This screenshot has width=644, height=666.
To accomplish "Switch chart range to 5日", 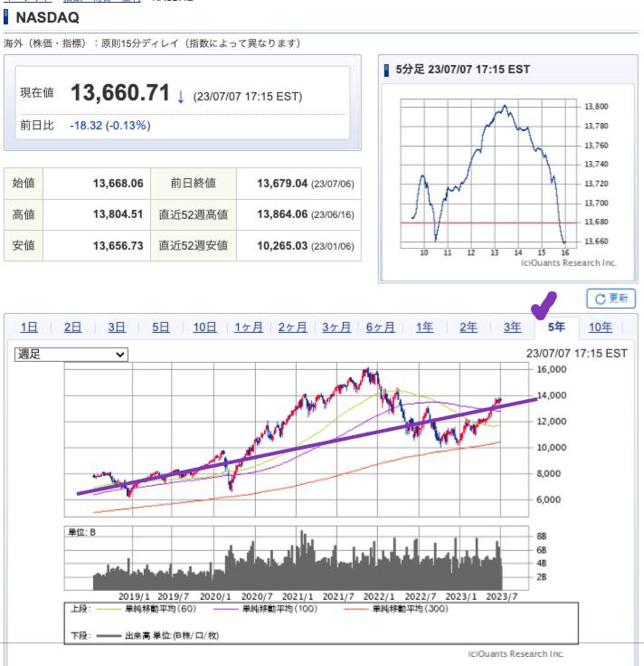I will [161, 328].
